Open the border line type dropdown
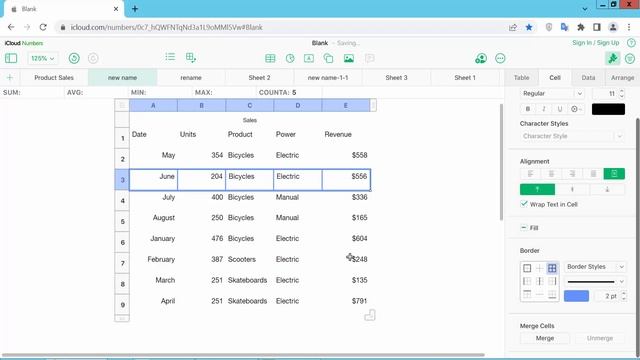Screen dimensions: 640x360 pos(595,282)
